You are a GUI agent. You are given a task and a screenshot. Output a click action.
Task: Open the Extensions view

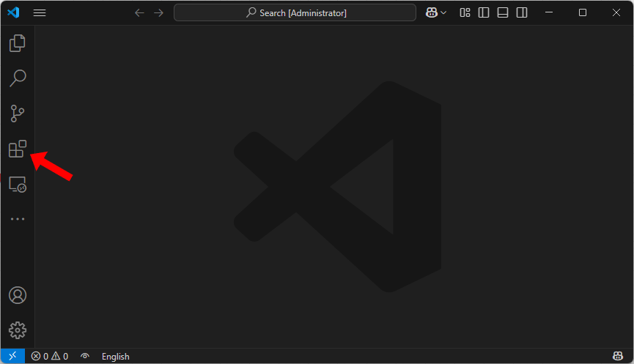point(18,149)
